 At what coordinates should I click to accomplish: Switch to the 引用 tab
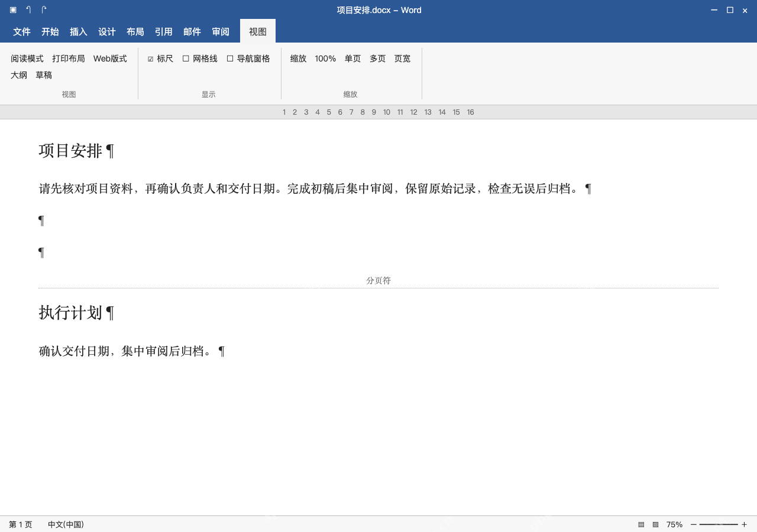coord(164,32)
